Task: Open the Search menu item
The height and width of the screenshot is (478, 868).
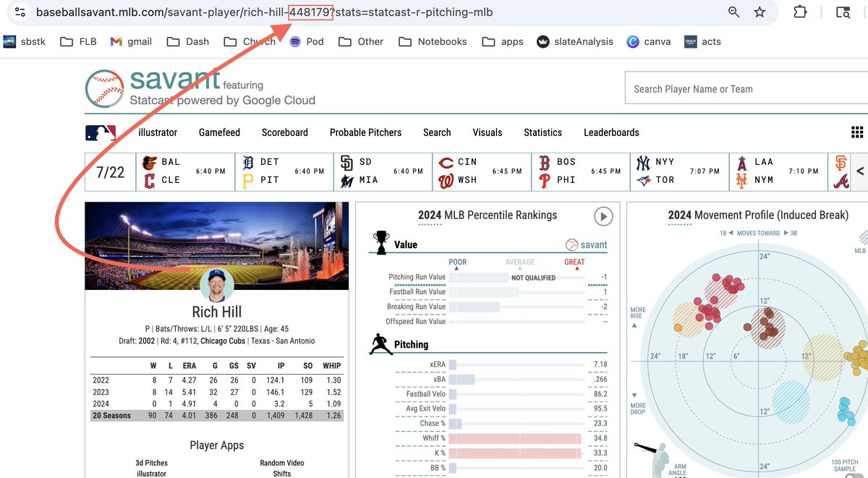Action: (437, 132)
